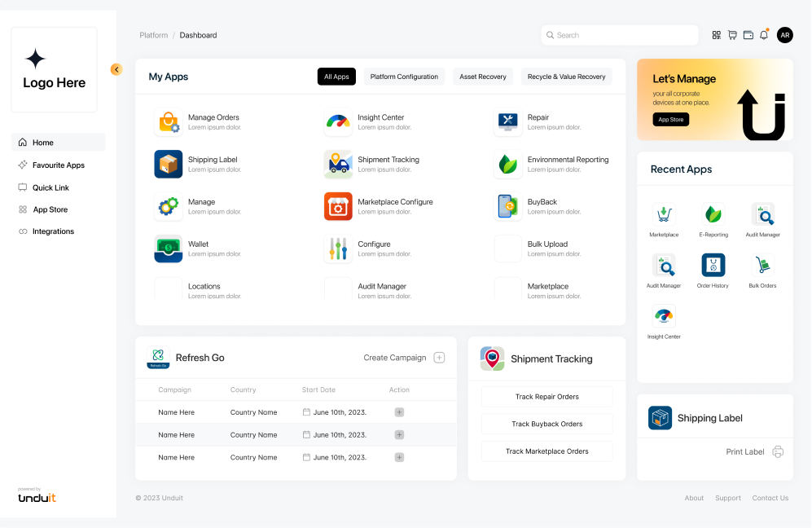This screenshot has width=812, height=528.
Task: Click the notification bell icon
Action: point(764,35)
